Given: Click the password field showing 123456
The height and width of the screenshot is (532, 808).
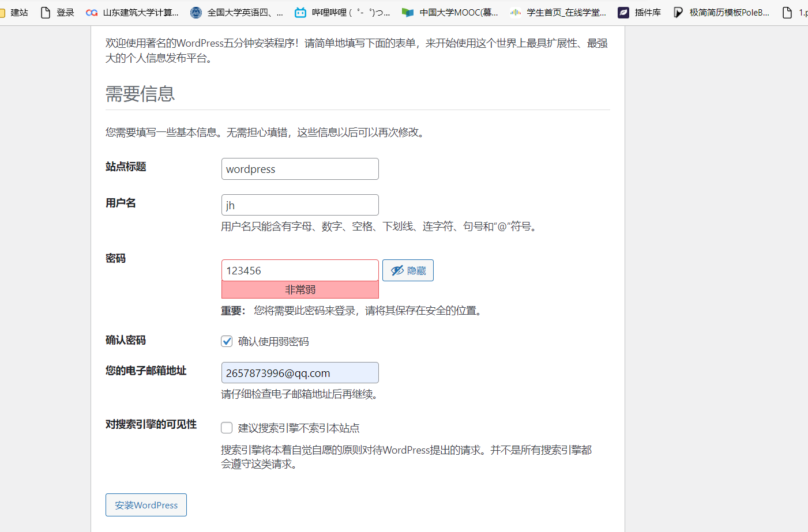Looking at the screenshot, I should pos(300,270).
